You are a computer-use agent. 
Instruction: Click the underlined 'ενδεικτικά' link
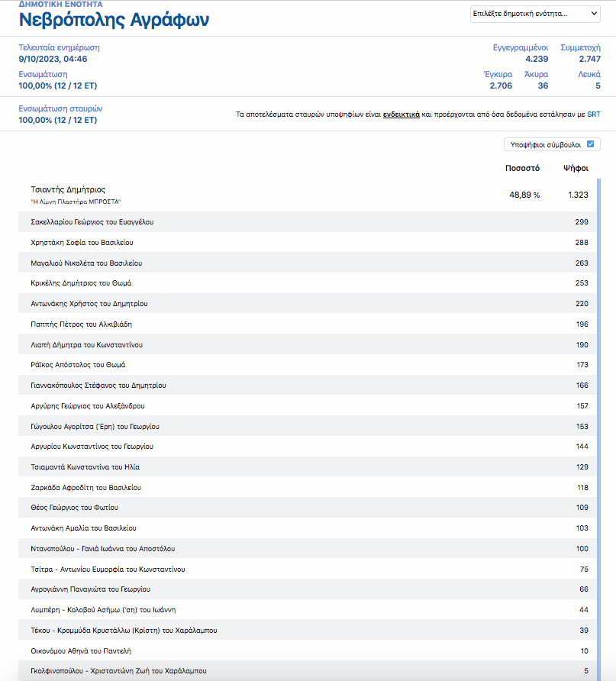coord(401,115)
